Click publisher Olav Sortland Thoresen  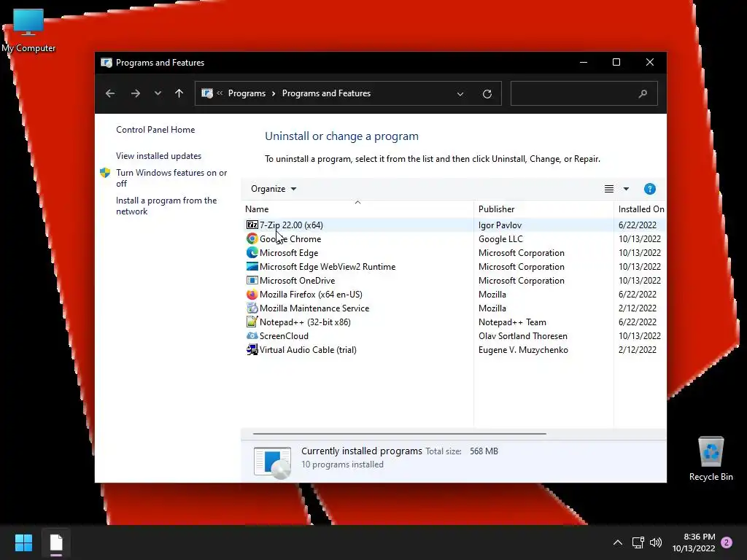pos(522,335)
